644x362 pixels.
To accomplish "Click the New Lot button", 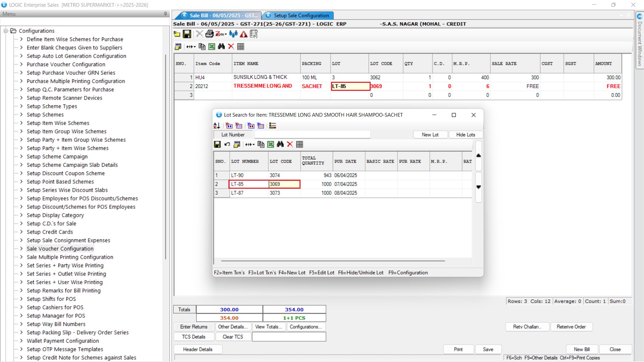I will click(x=430, y=135).
